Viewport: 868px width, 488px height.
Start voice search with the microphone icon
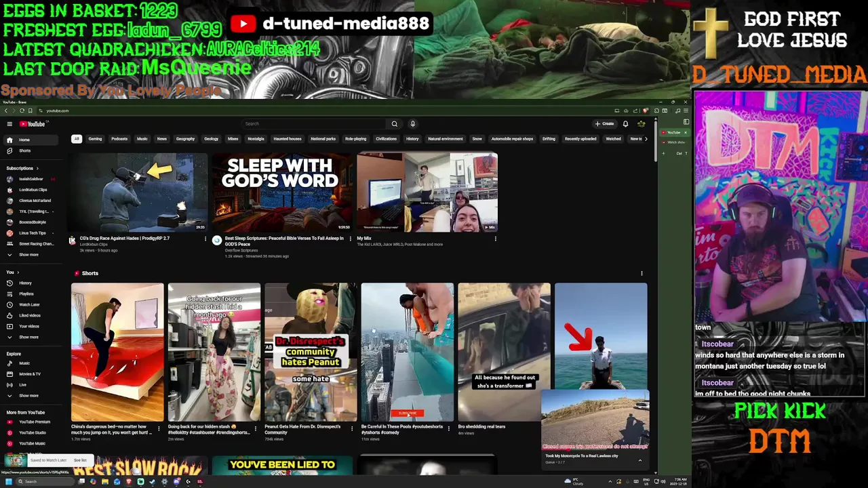coord(412,124)
